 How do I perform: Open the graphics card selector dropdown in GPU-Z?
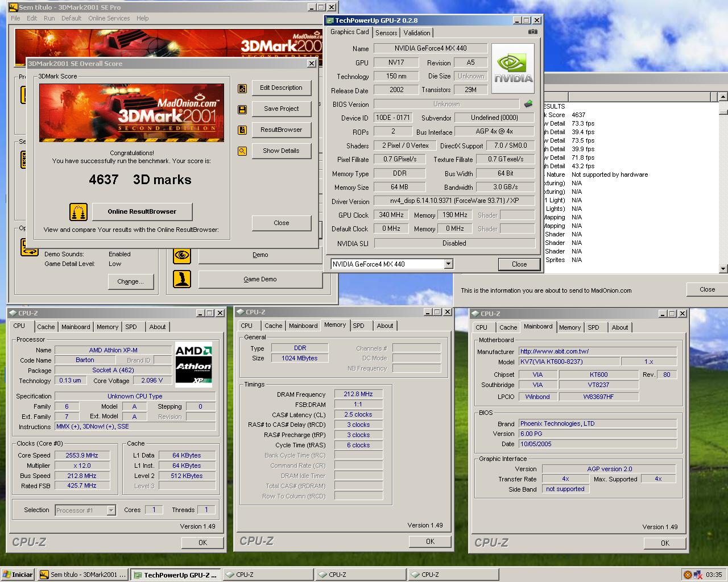449,264
